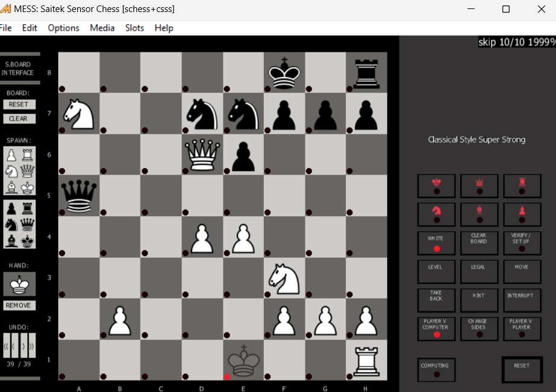Click the LEVEL keypad button
The width and height of the screenshot is (556, 392).
point(437,272)
